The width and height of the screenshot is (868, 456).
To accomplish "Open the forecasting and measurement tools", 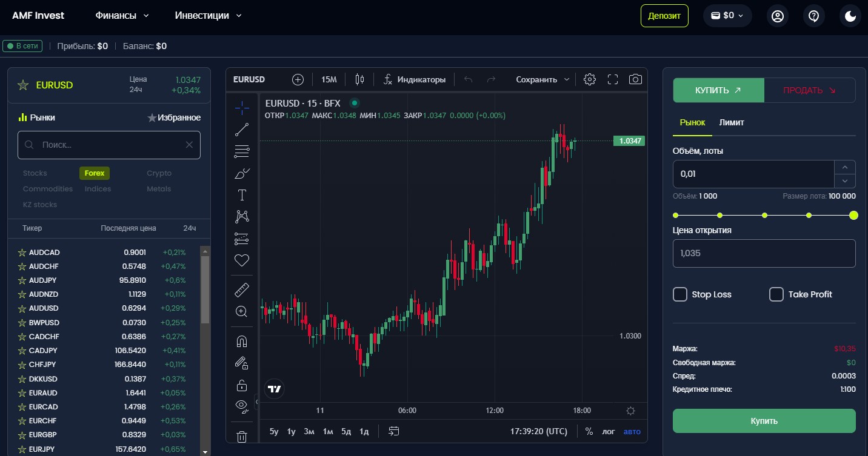I will pyautogui.click(x=242, y=239).
